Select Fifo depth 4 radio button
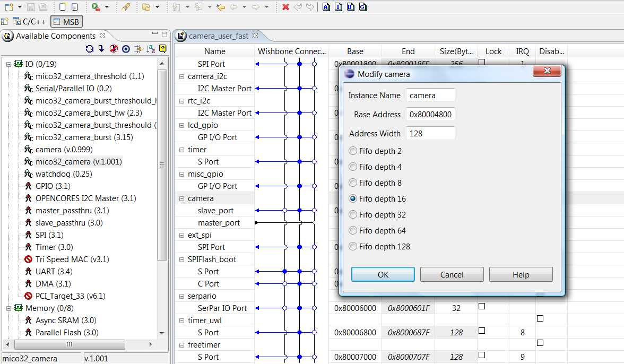The image size is (624, 364). click(352, 167)
